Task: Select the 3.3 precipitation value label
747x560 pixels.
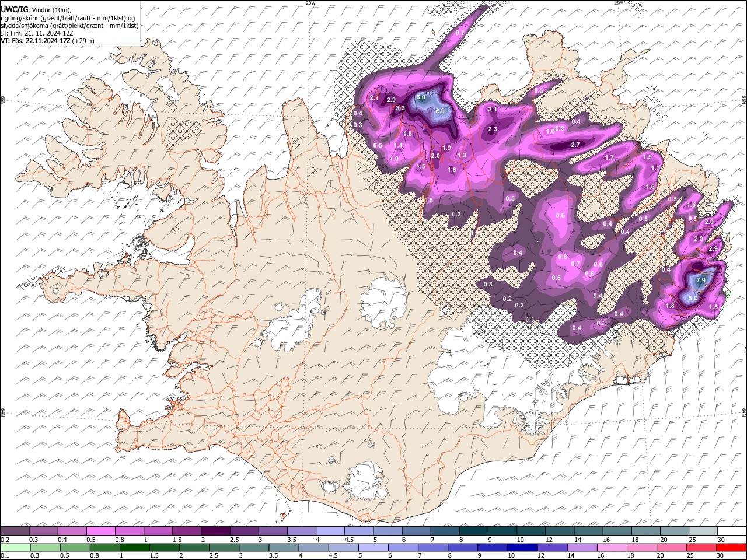Action: (x=401, y=108)
